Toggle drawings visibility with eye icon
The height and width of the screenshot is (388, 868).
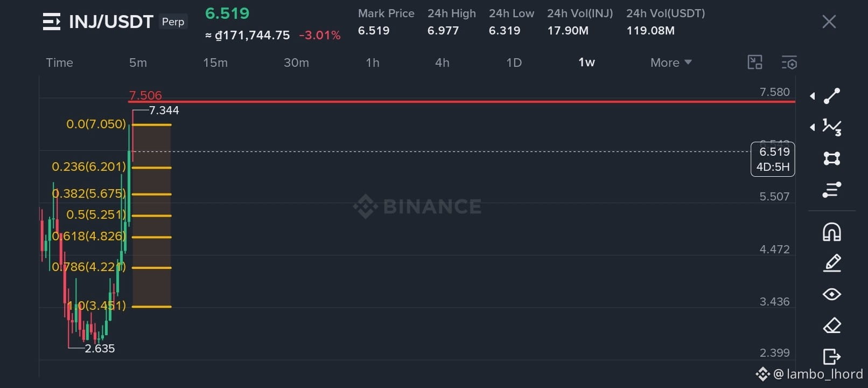pos(832,294)
